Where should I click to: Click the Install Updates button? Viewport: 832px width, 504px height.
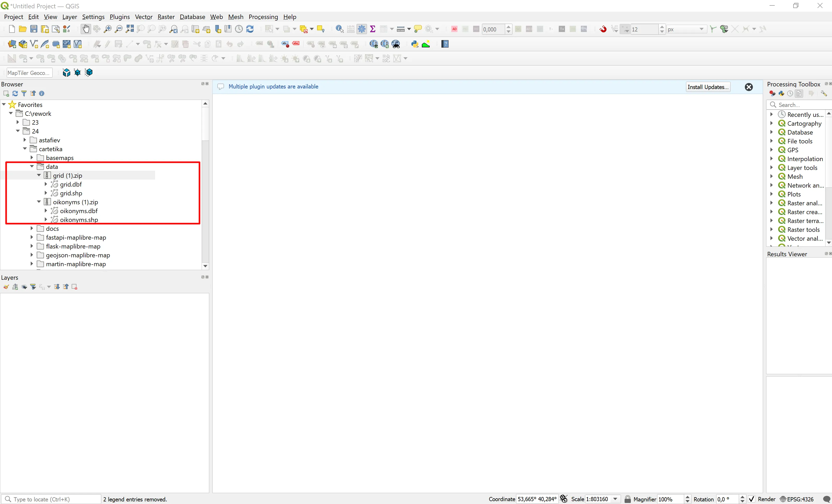(x=708, y=87)
